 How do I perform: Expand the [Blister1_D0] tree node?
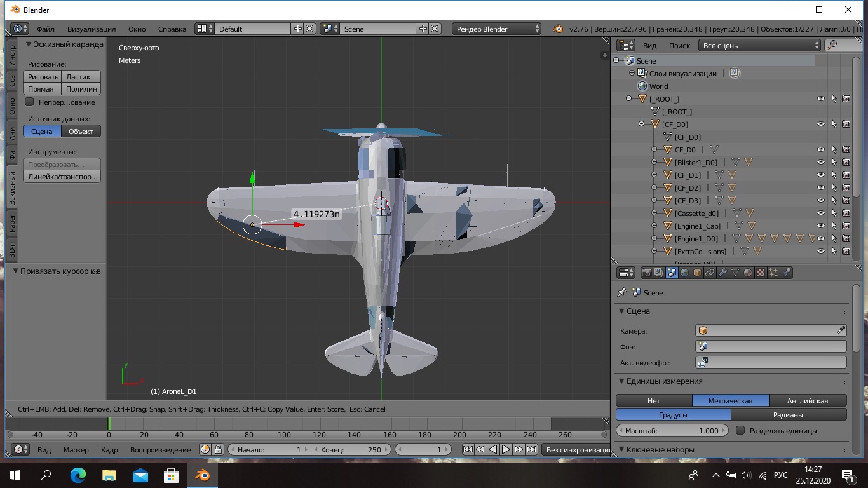click(x=654, y=163)
